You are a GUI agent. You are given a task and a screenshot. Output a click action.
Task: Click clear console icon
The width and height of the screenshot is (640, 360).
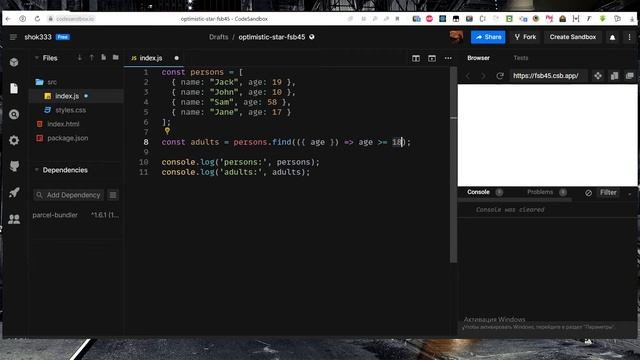click(588, 193)
